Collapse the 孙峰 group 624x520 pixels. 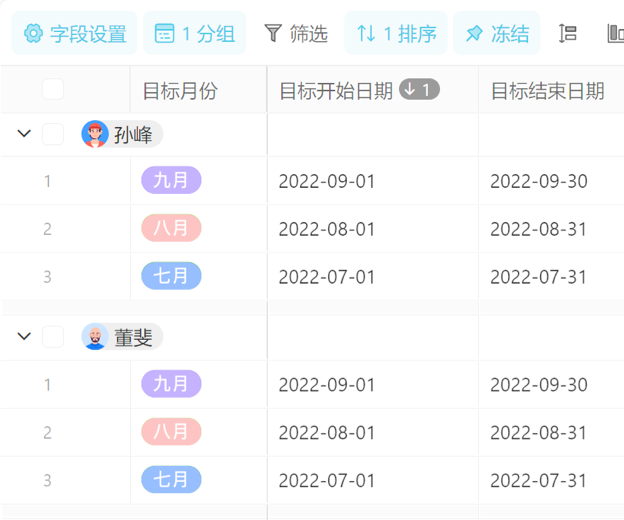[x=24, y=134]
